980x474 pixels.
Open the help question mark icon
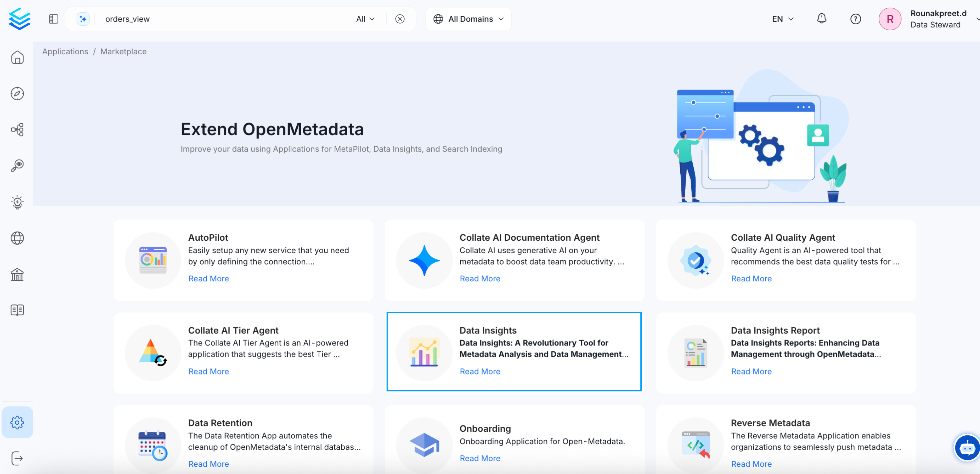855,19
